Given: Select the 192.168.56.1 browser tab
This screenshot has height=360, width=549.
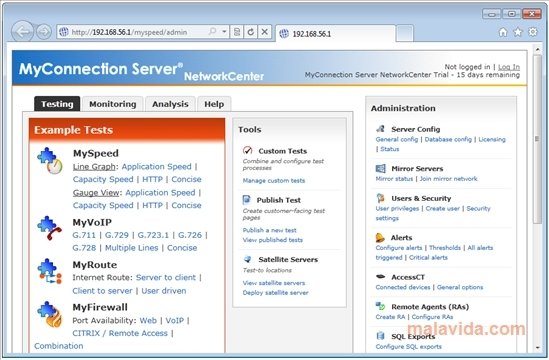Looking at the screenshot, I should (x=335, y=34).
